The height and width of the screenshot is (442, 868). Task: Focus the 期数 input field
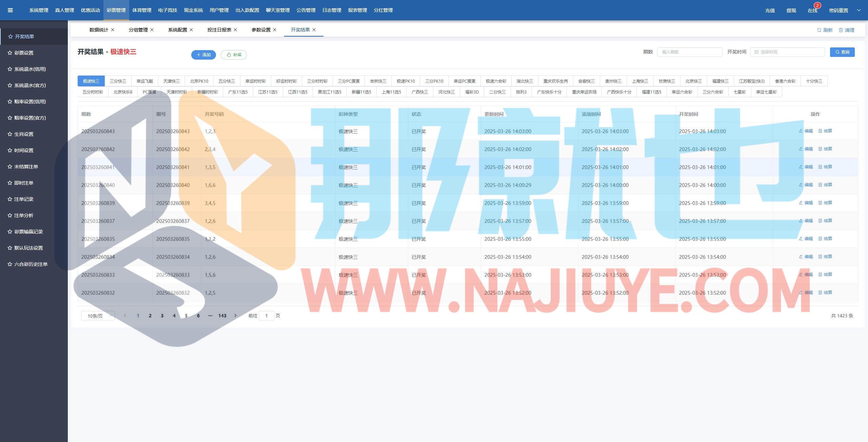[689, 52]
